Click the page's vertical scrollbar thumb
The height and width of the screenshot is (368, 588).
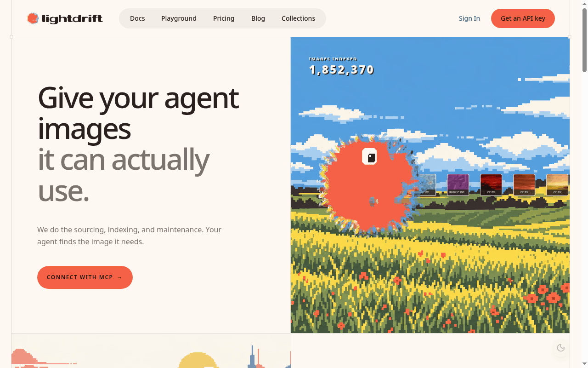click(x=584, y=40)
